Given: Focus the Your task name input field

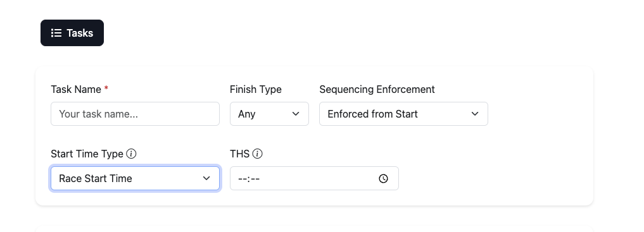Looking at the screenshot, I should coord(135,114).
